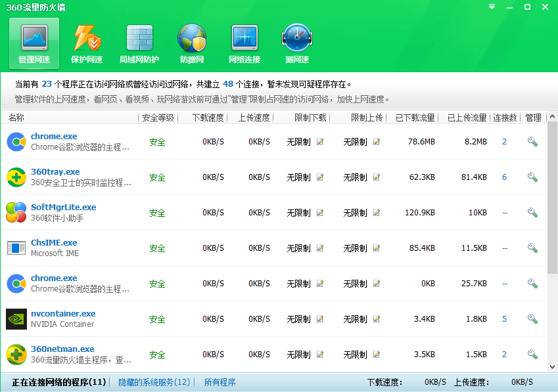Open manage wrench for ChsIME.exe
This screenshot has width=558, height=392.
(532, 248)
